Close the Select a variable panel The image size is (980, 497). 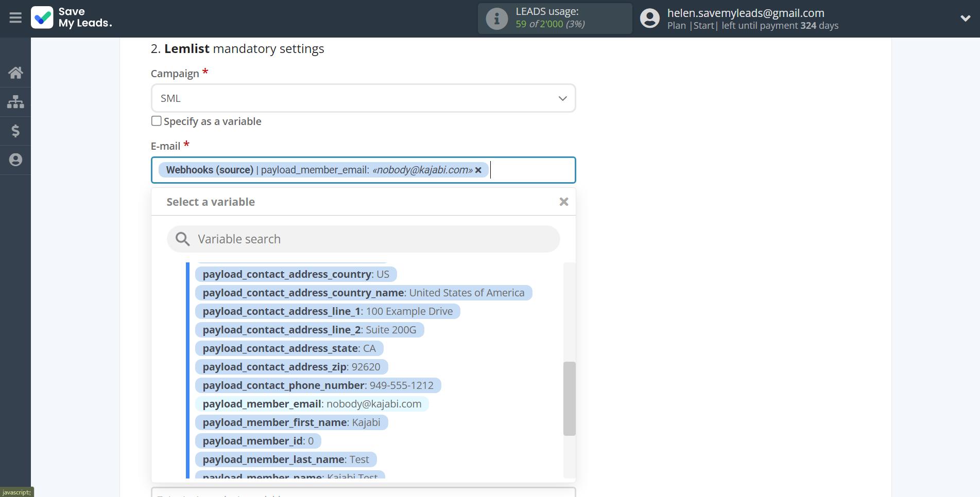point(564,202)
